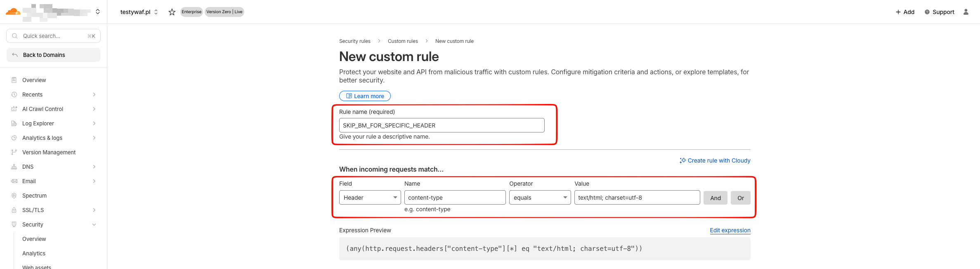Click the Back to Domains arrow icon
980x269 pixels.
click(15, 55)
